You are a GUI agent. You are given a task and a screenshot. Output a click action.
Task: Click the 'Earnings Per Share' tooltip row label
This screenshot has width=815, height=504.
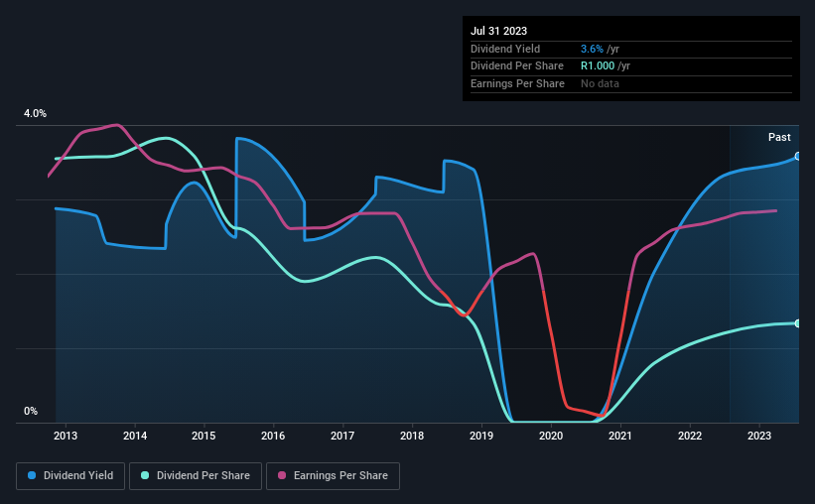click(x=517, y=83)
